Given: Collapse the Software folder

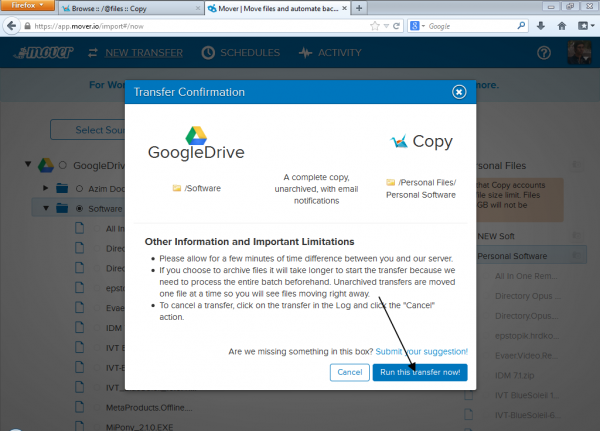Looking at the screenshot, I should pyautogui.click(x=46, y=208).
